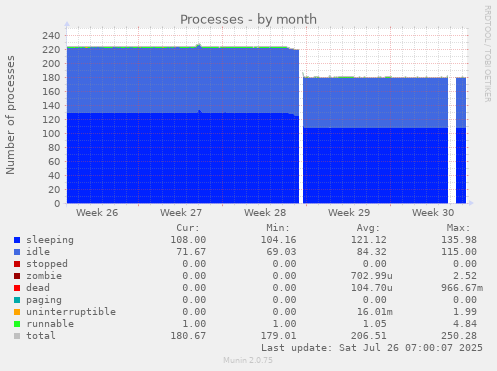Click the 'Munin 2.0.75' version text
497x371 pixels.
248,360
